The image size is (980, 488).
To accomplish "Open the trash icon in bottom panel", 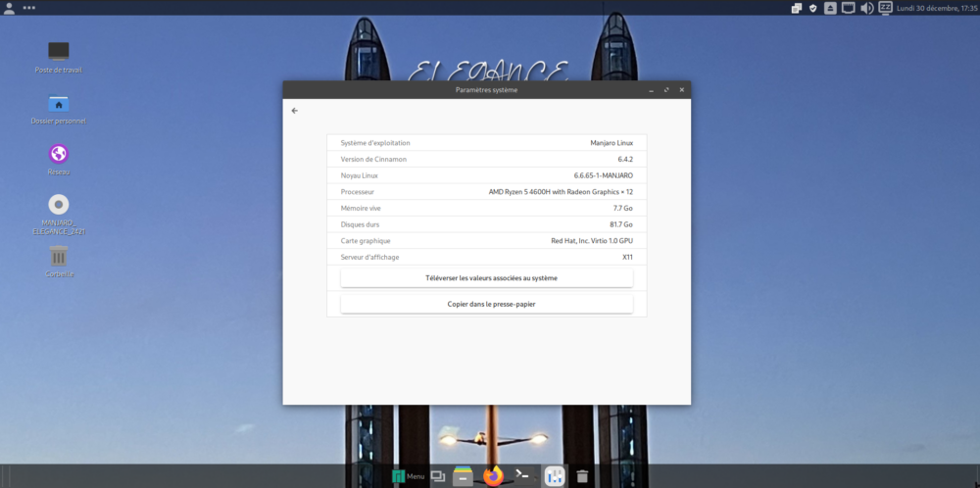I will [582, 476].
